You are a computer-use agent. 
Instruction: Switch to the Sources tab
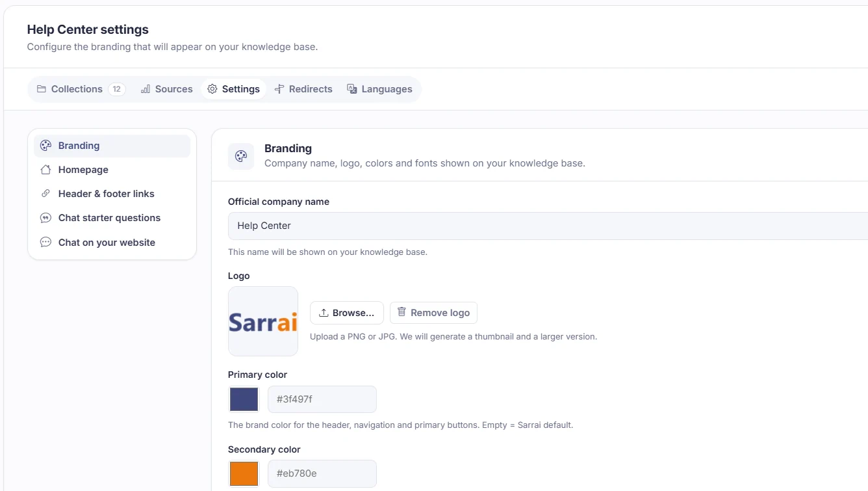167,89
